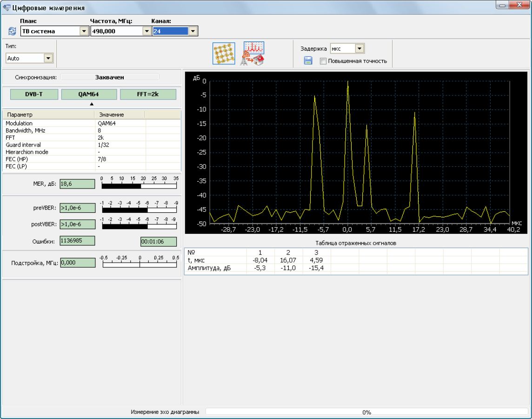Select the Guard interval table row
532x419 pixels.
92,145
